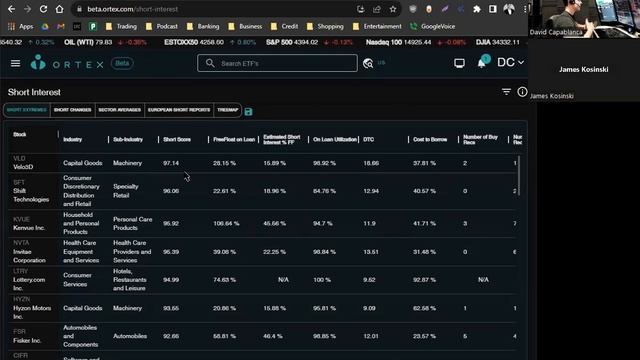Sort by FreeFloat on Loan column
The height and width of the screenshot is (360, 640).
pyautogui.click(x=234, y=140)
